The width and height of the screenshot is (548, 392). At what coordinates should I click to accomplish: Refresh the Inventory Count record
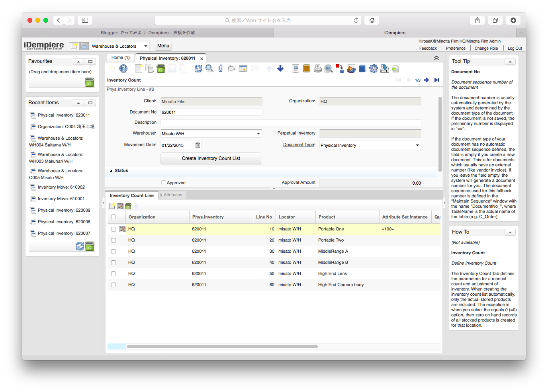click(198, 68)
